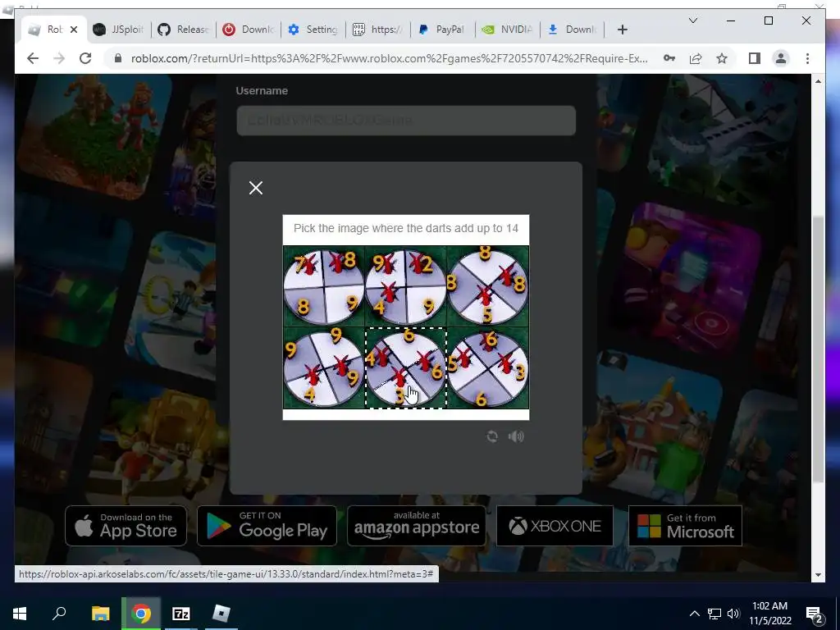840x630 pixels.
Task: Click the vertical scrollbar thumb
Action: click(818, 348)
